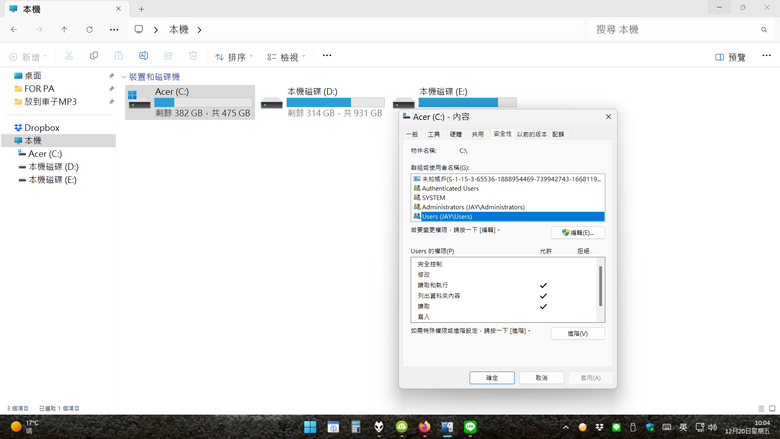Switch to large icons view in status bar
The width and height of the screenshot is (780, 439).
[x=772, y=409]
